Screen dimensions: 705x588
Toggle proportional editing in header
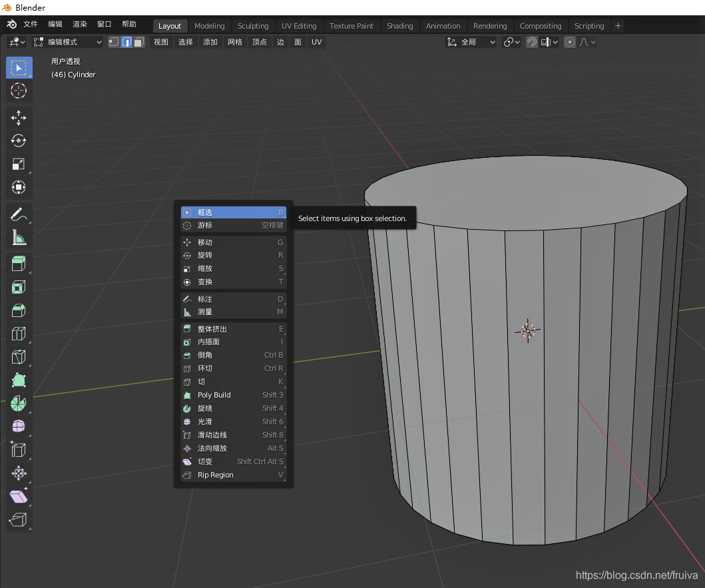[x=570, y=42]
